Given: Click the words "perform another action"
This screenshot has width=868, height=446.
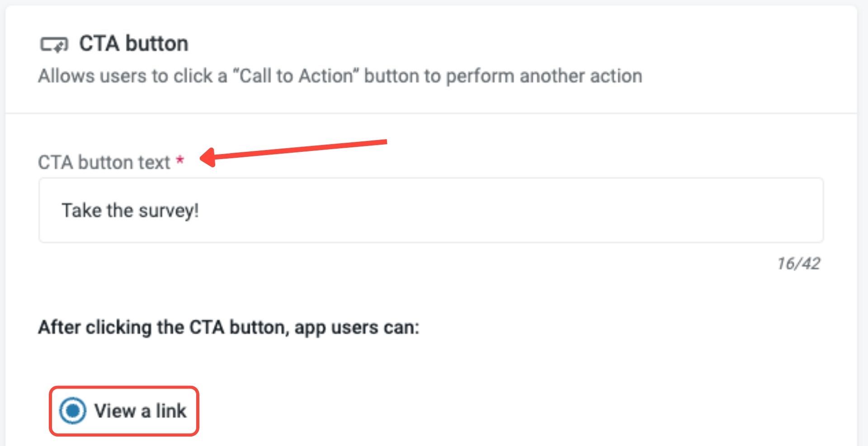Looking at the screenshot, I should (544, 76).
